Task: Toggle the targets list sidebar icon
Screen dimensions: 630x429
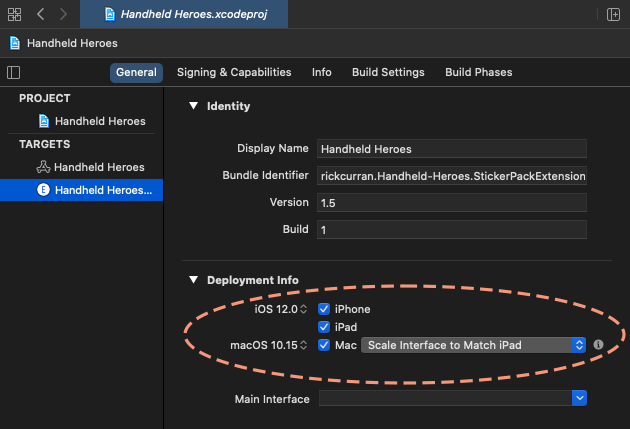Action: pos(14,72)
